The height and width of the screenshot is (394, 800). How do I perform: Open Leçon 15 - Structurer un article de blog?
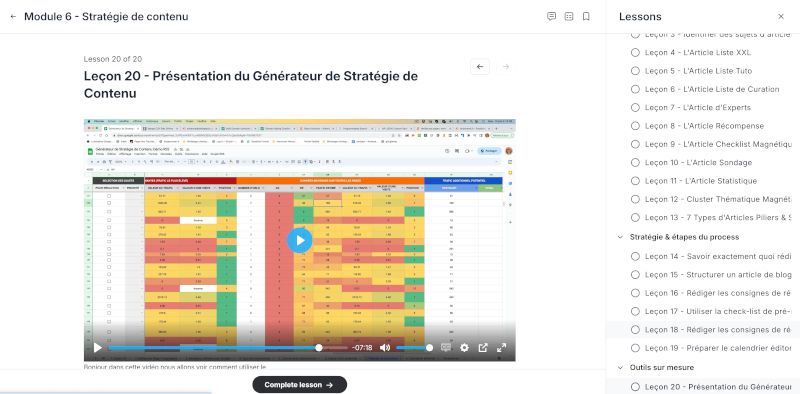(718, 275)
